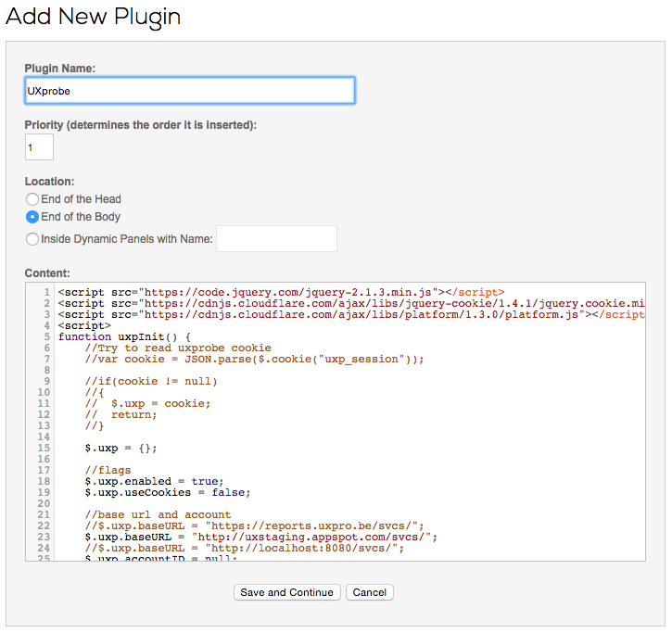Click the reports.uxpro.be baseURL comment line
Image resolution: width=672 pixels, height=633 pixels.
pyautogui.click(x=254, y=526)
